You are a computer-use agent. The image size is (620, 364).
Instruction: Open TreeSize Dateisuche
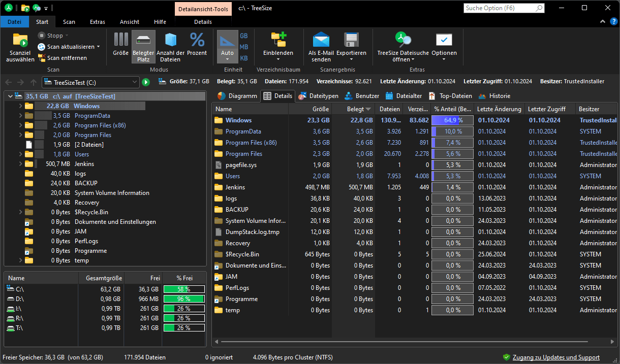coord(403,47)
